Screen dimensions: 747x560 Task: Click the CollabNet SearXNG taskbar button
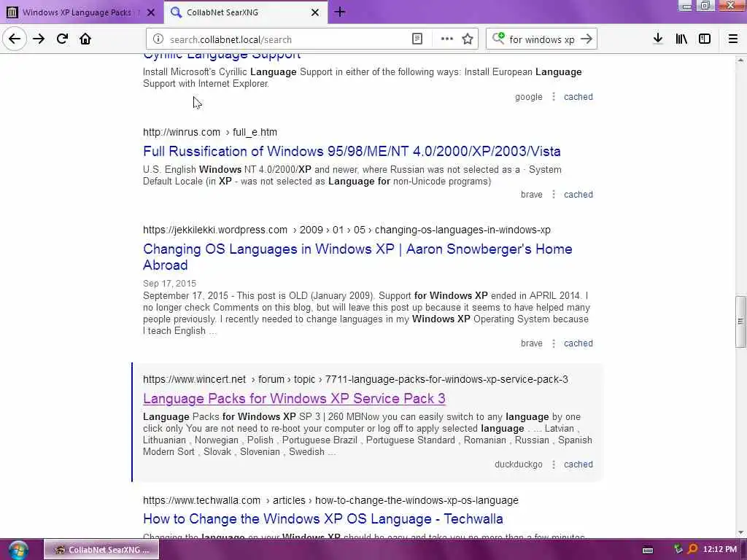coord(101,550)
